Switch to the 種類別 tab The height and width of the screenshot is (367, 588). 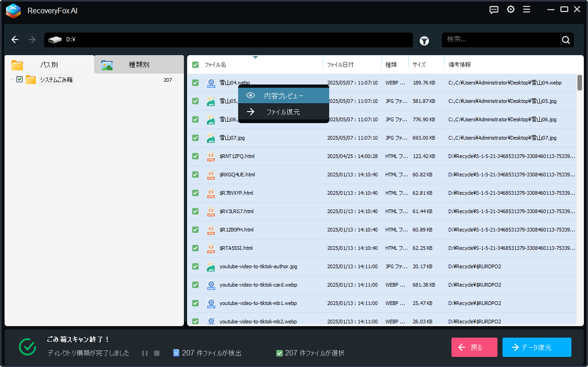(139, 65)
